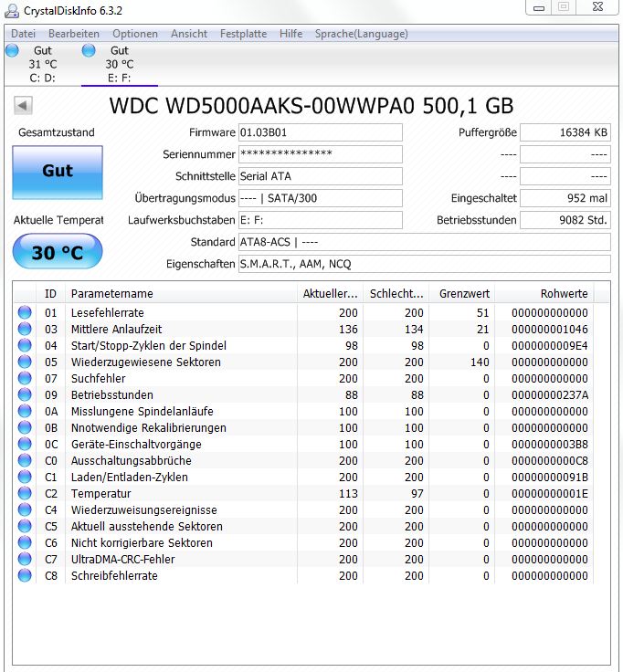The width and height of the screenshot is (623, 672).
Task: Click the CrystalDiskInfo title bar app icon
Action: [x=11, y=11]
